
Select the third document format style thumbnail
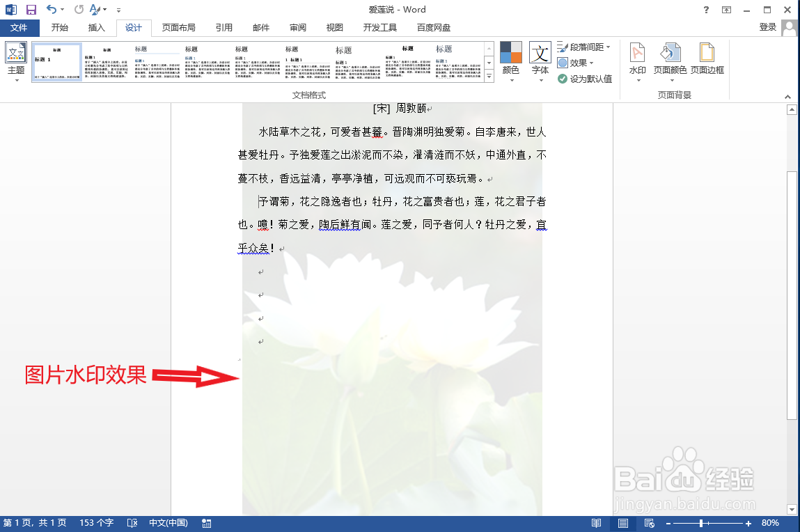157,62
